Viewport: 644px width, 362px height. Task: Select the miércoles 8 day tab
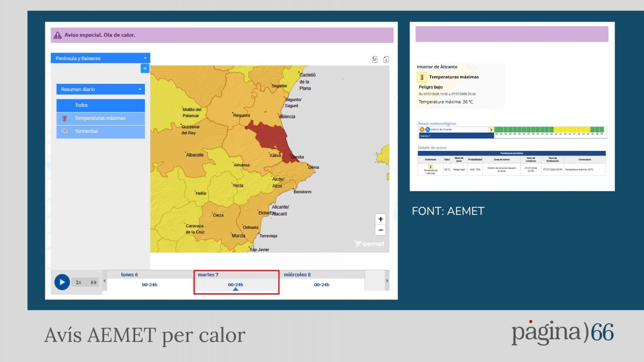click(x=322, y=280)
